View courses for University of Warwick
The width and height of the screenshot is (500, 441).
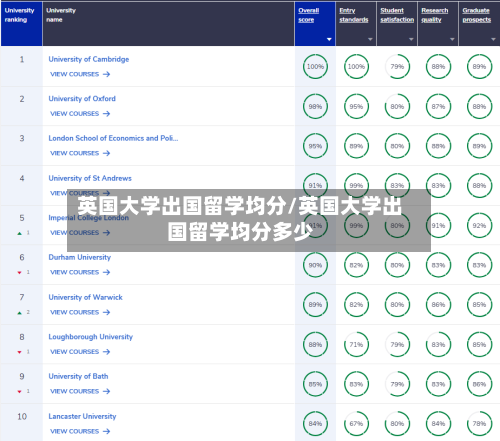point(80,312)
